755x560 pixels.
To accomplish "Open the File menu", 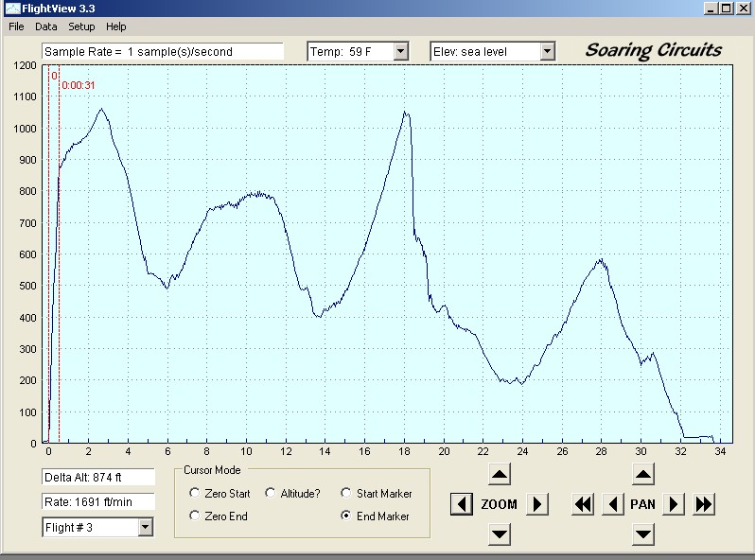I will point(16,26).
